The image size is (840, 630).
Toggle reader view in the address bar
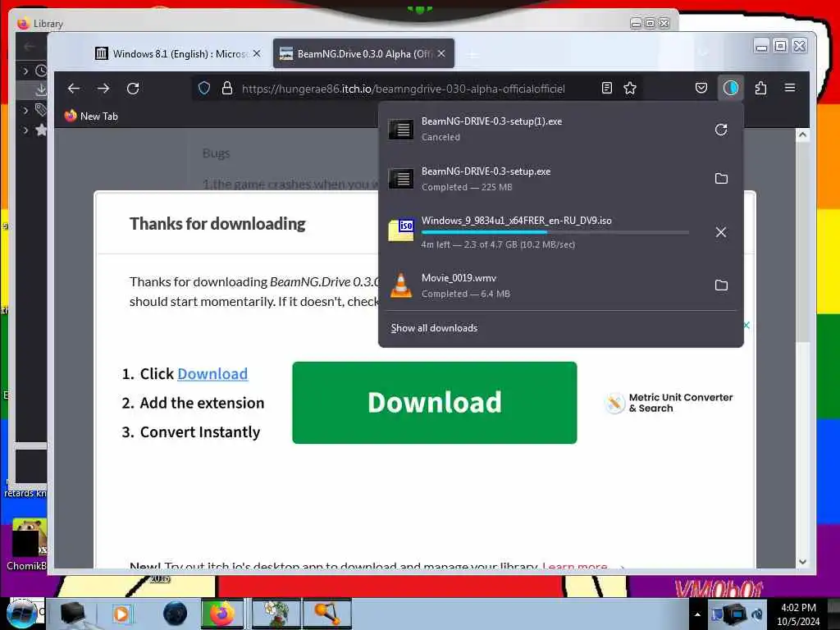[x=607, y=89]
